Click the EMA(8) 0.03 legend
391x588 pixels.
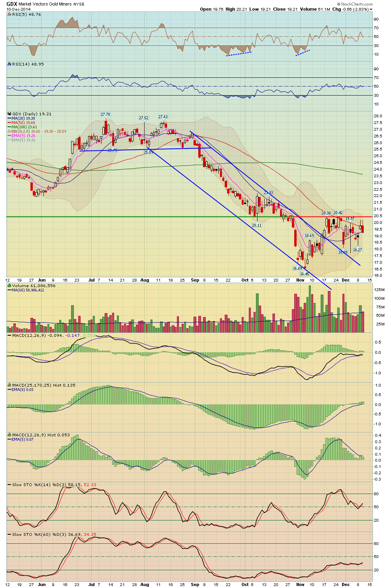21,389
